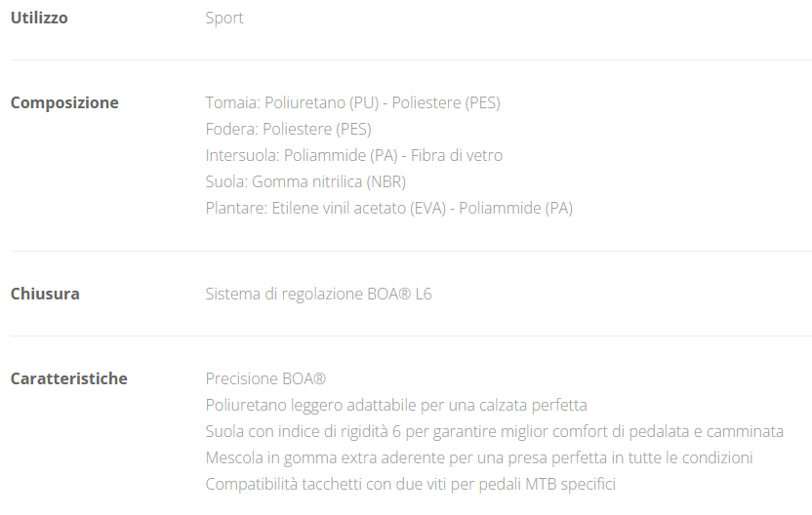Click the Plantare Etilene vinil acetato line
This screenshot has width=812, height=515.
388,208
